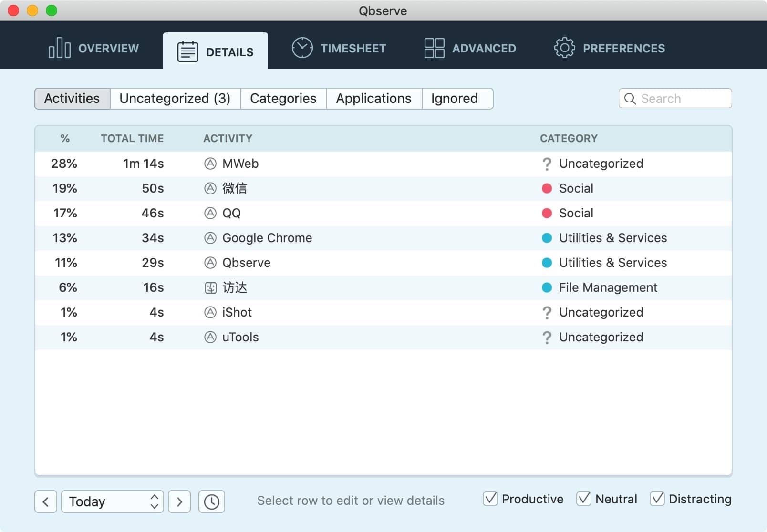Click the time range clock button
Screen dimensions: 767x532
coord(212,501)
